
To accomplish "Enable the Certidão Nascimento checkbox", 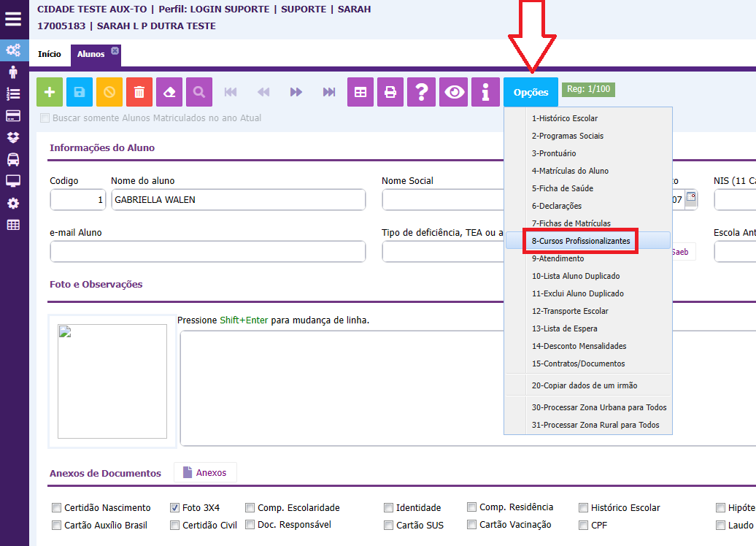I will pos(56,508).
